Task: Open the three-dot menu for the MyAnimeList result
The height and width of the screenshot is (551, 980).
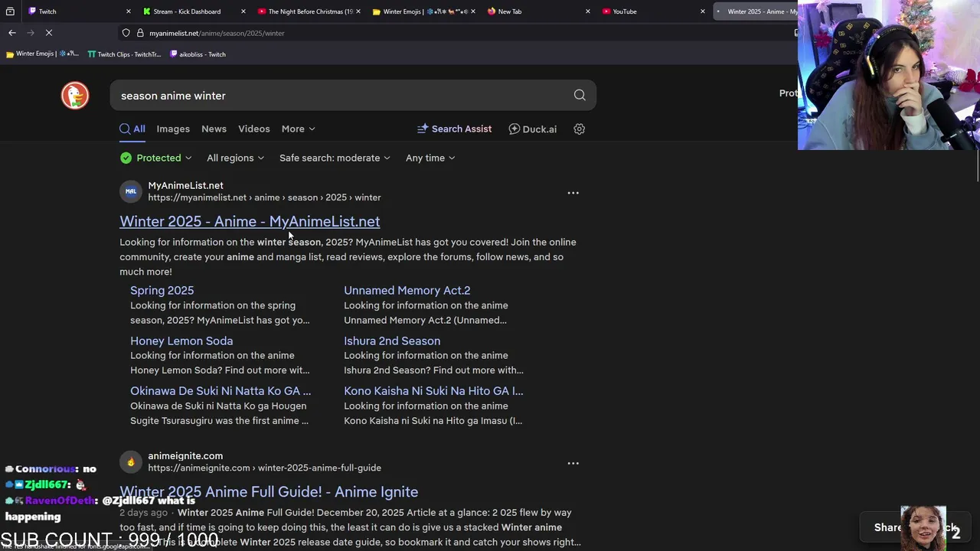Action: pos(573,193)
